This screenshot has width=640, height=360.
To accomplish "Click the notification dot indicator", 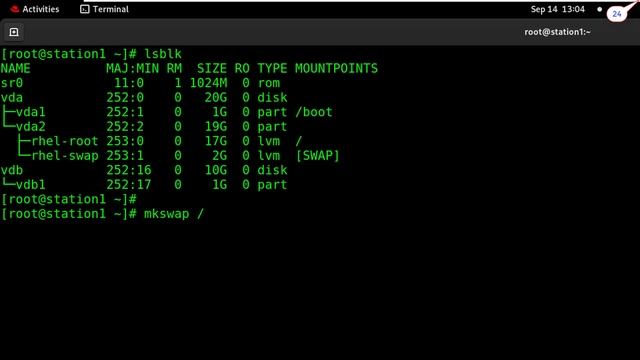I will 599,9.
